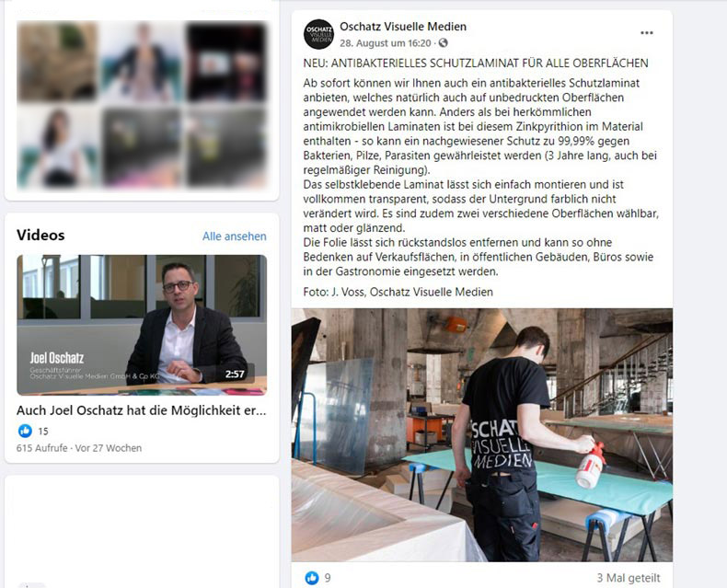This screenshot has height=588, width=727.
Task: Click the 15 likes count under video
Action: click(x=43, y=432)
